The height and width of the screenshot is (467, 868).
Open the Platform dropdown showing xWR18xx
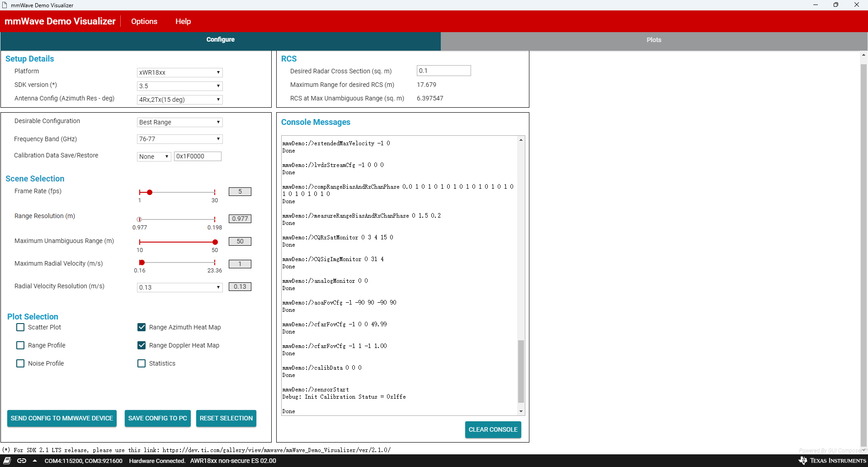[180, 72]
